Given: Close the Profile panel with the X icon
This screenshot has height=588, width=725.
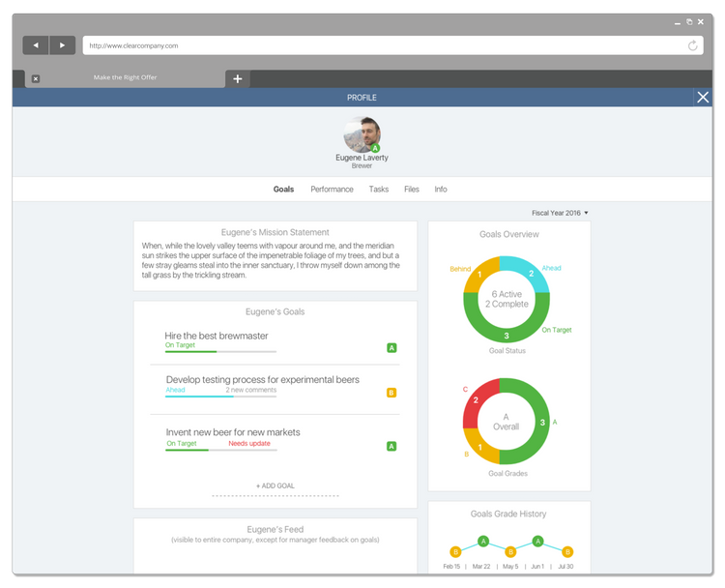Looking at the screenshot, I should 703,97.
